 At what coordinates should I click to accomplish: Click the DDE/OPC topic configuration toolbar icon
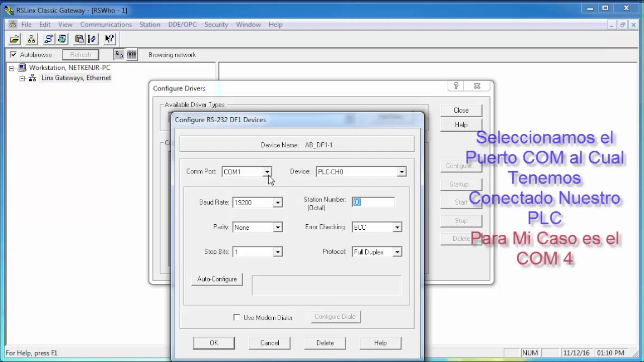tap(92, 39)
